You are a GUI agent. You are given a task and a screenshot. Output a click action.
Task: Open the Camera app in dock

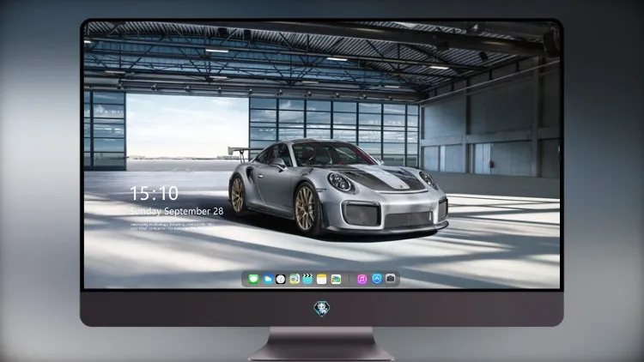(391, 279)
